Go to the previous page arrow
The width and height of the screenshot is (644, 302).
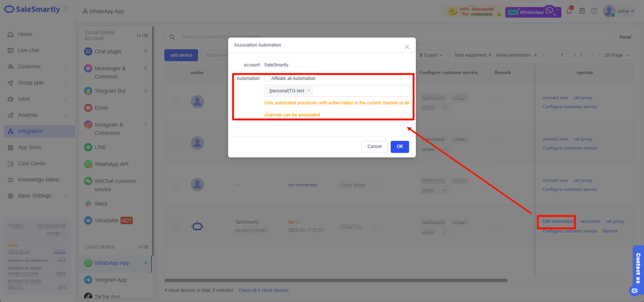click(x=544, y=55)
